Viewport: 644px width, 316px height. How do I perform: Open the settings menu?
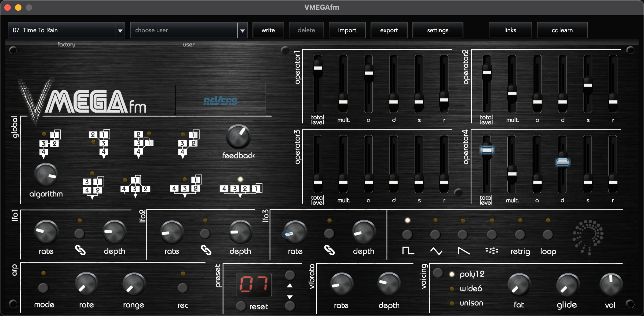pos(438,30)
